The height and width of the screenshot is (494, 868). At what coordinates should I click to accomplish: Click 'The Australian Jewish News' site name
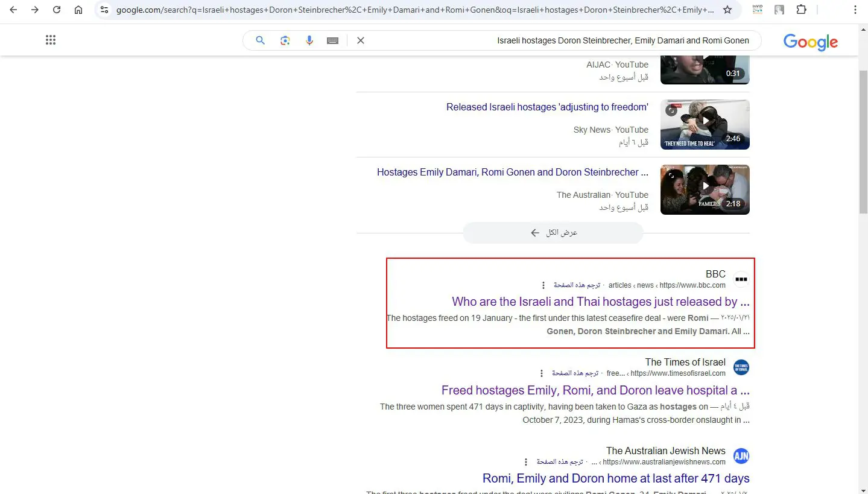(666, 451)
